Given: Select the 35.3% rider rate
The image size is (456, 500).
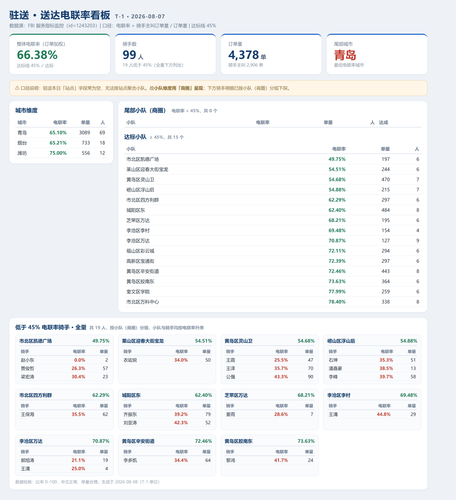Looking at the screenshot, I should [386, 360].
